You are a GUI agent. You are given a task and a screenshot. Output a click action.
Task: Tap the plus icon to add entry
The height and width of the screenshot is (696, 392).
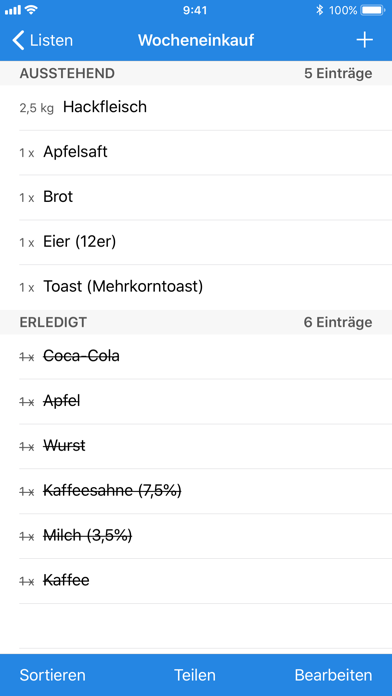coord(364,40)
